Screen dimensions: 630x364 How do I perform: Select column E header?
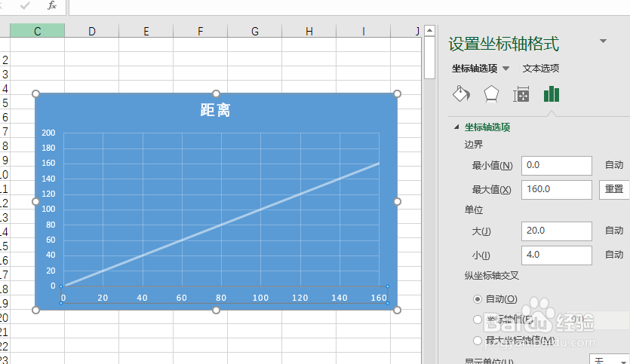146,31
